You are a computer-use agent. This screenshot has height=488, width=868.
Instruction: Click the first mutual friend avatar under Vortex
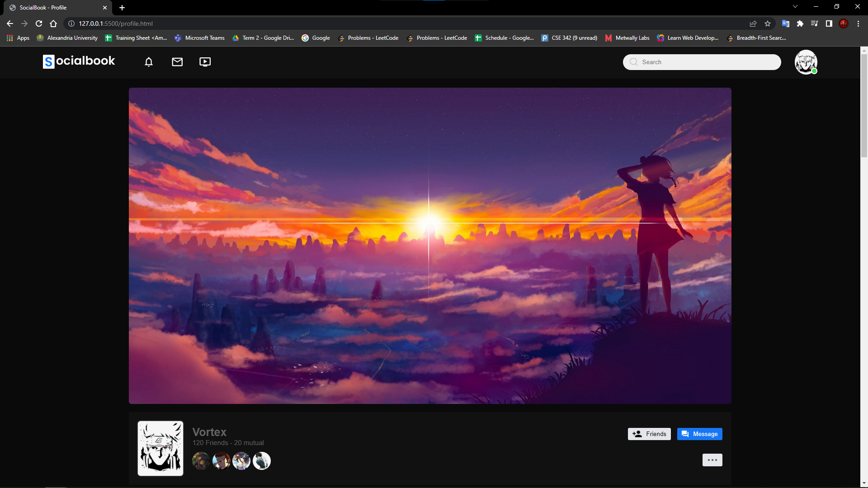pyautogui.click(x=201, y=460)
